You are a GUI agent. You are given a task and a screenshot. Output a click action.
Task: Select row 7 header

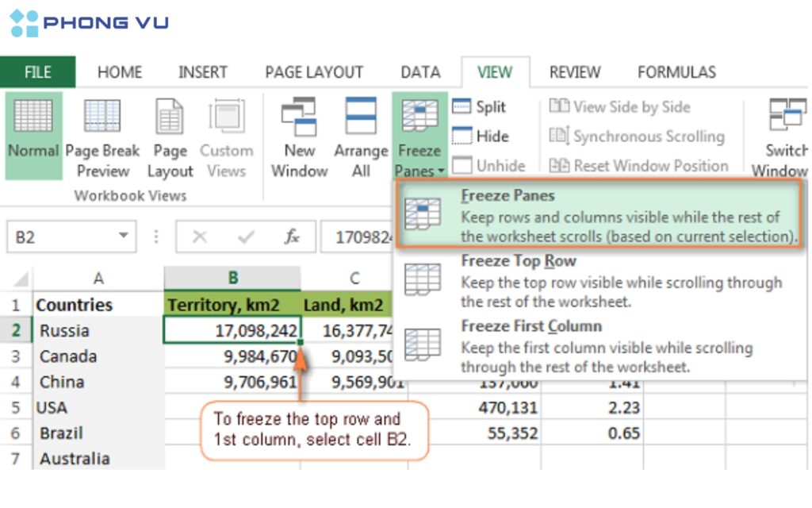point(16,458)
